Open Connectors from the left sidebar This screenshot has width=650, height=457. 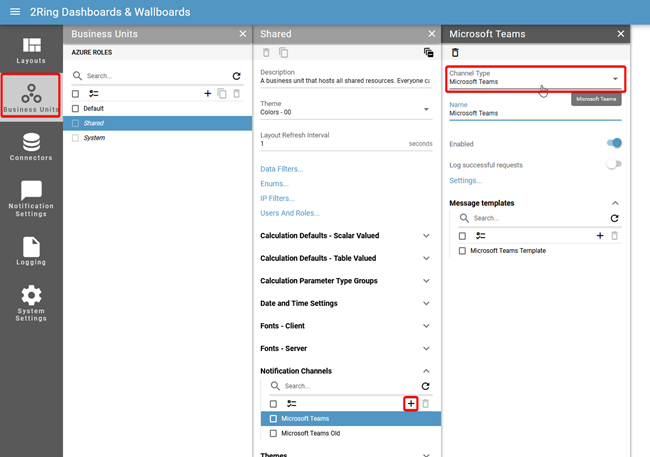click(x=31, y=146)
